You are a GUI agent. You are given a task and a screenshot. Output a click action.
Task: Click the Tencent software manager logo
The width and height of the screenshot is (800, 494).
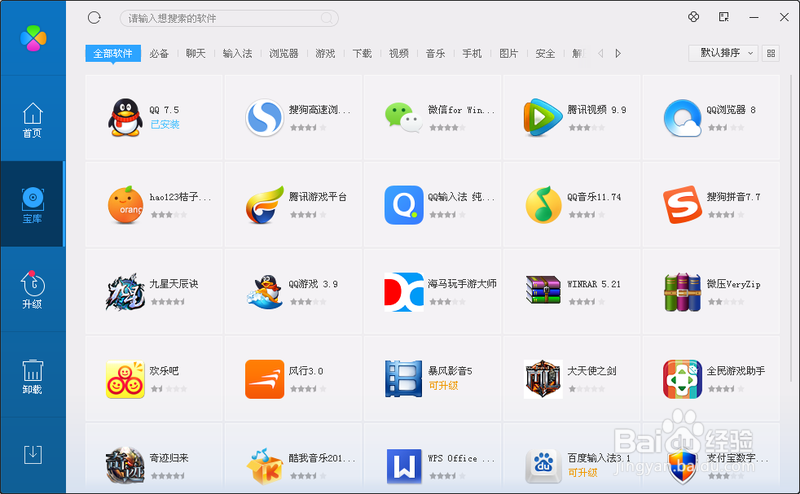[x=33, y=38]
